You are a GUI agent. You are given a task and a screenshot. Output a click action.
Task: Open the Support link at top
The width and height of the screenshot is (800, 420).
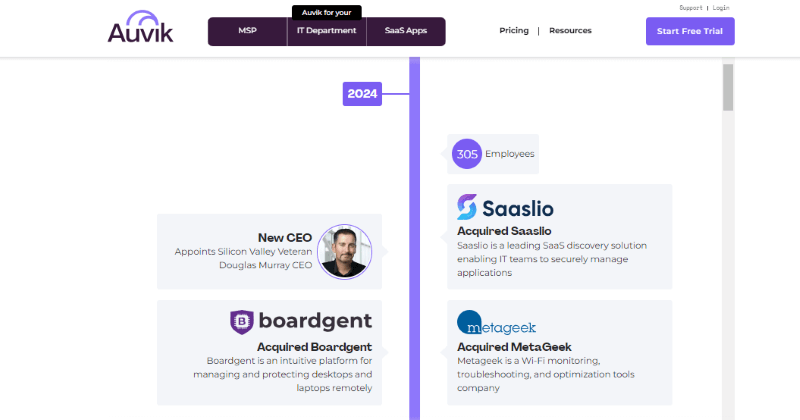click(x=691, y=8)
